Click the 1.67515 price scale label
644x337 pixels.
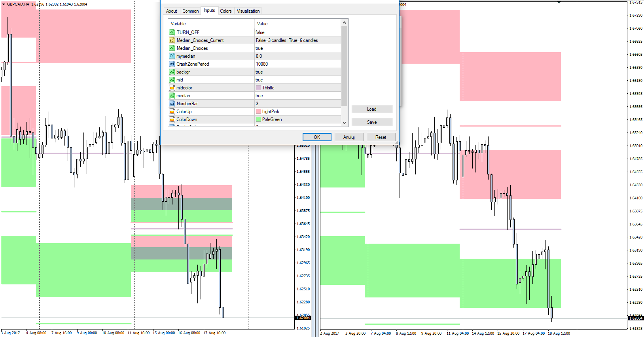coord(636,2)
